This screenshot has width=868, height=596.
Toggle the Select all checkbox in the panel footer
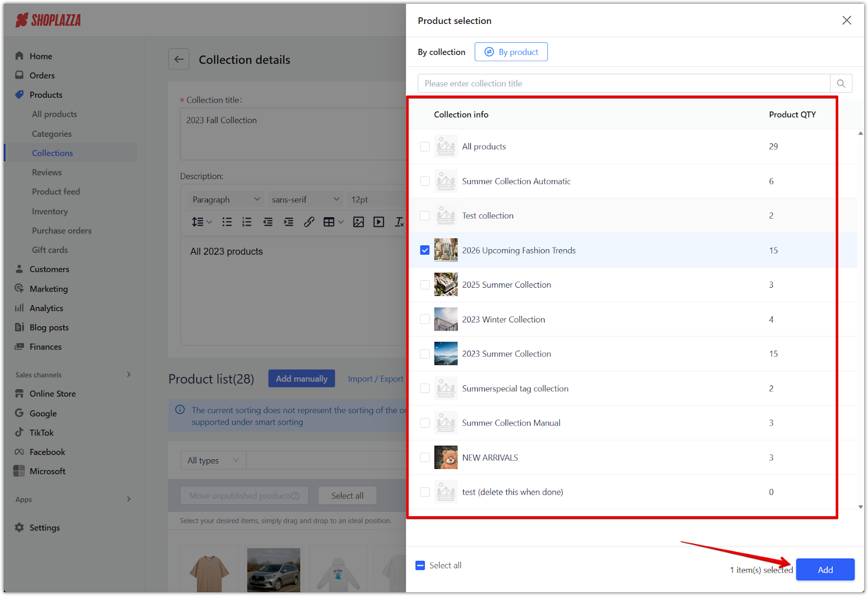click(420, 566)
